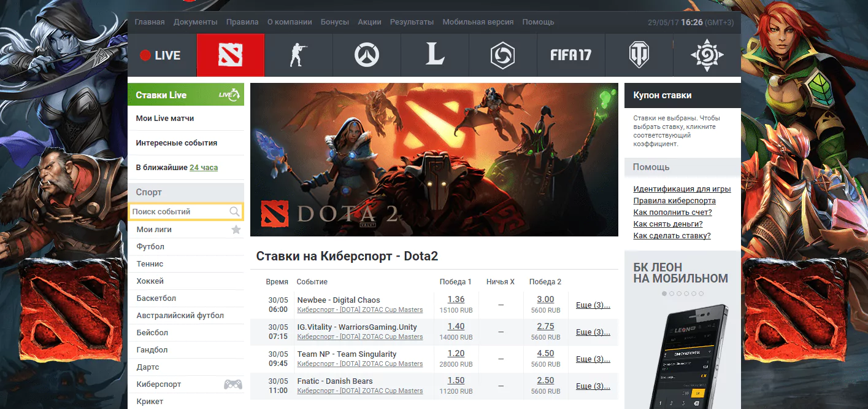Open Мои Live матчи

pos(165,118)
